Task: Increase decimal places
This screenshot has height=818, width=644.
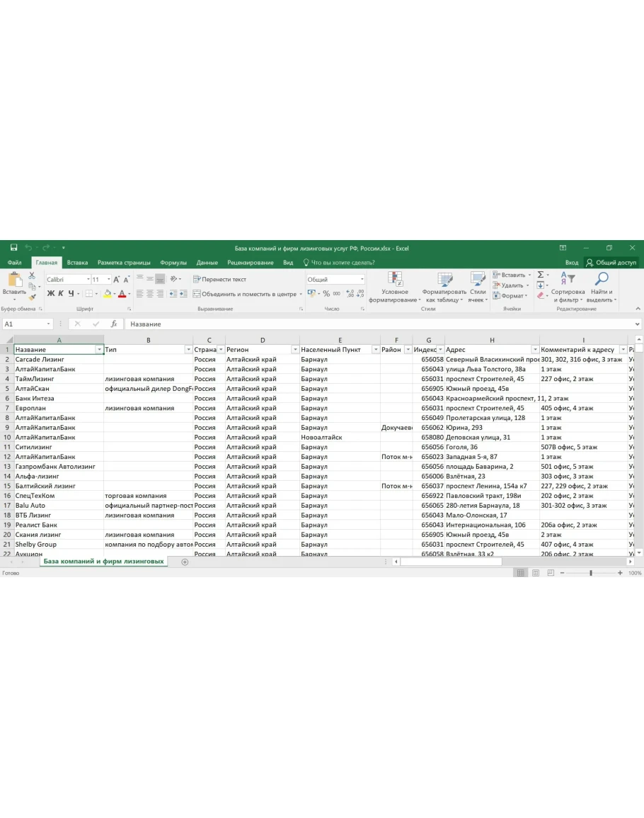Action: [350, 294]
